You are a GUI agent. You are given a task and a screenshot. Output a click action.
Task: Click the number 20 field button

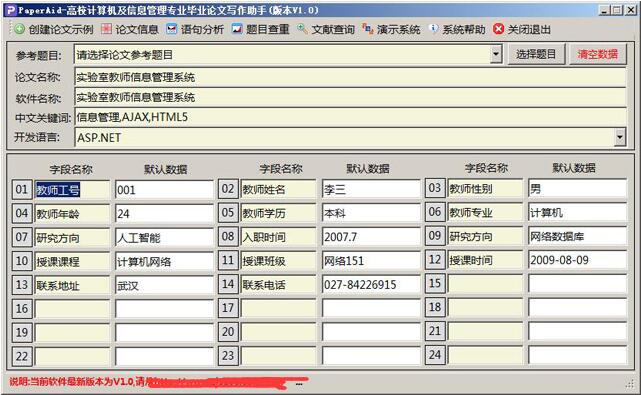228,331
